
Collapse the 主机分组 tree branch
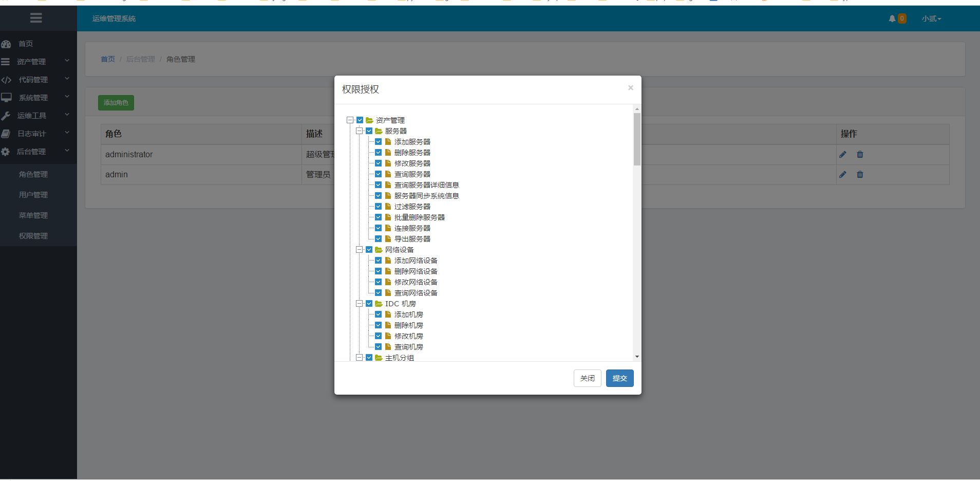coord(359,358)
